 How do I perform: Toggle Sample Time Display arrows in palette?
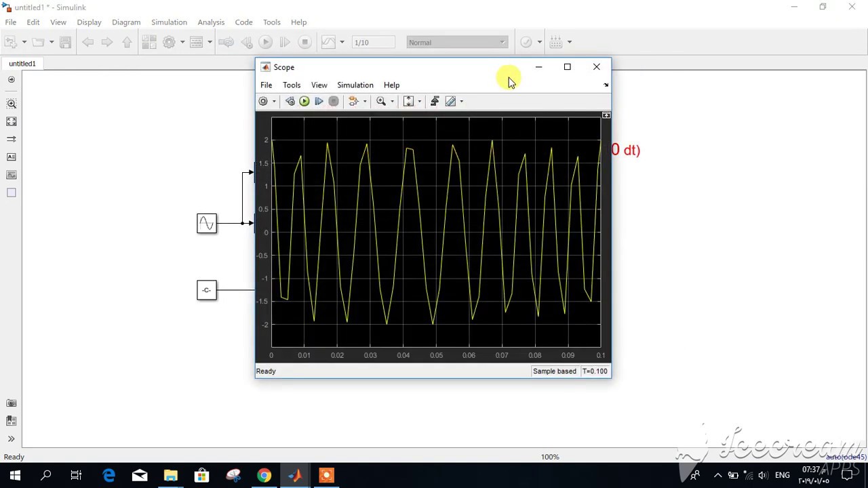(11, 139)
